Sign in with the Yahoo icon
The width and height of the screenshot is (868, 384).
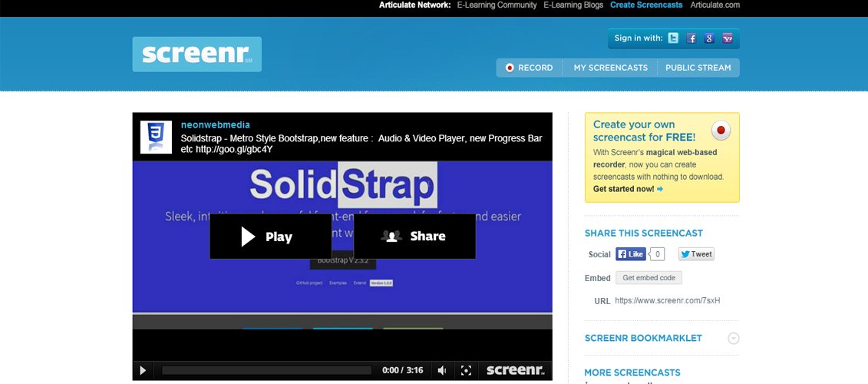click(727, 38)
